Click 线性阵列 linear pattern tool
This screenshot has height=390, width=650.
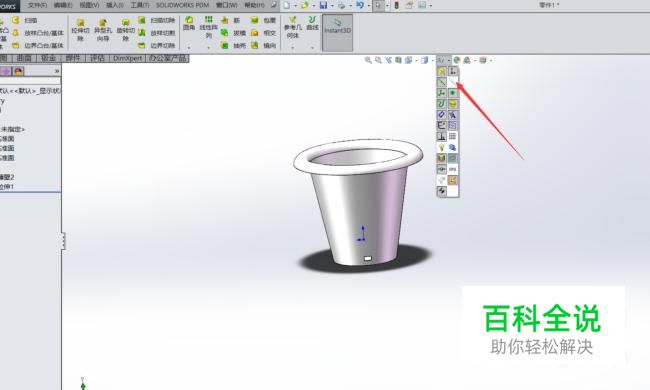coord(209,27)
